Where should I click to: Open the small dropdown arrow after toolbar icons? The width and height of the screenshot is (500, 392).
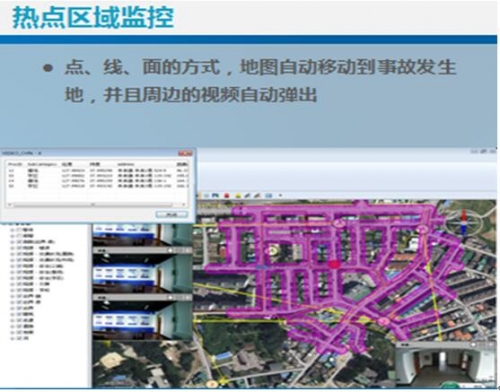tap(280, 195)
